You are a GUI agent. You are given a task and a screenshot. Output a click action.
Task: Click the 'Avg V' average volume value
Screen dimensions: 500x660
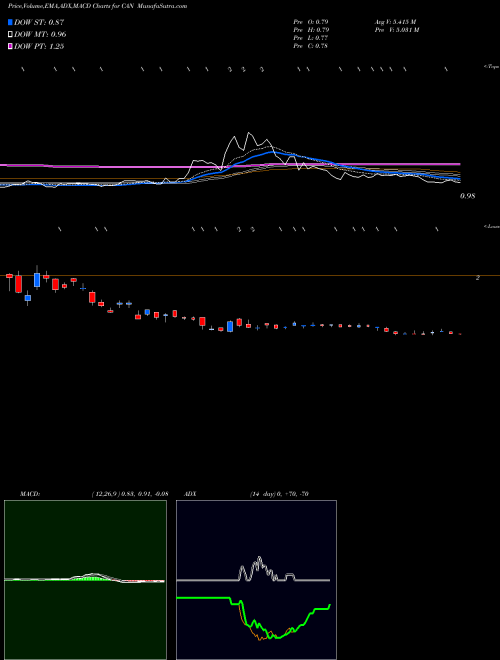[395, 21]
